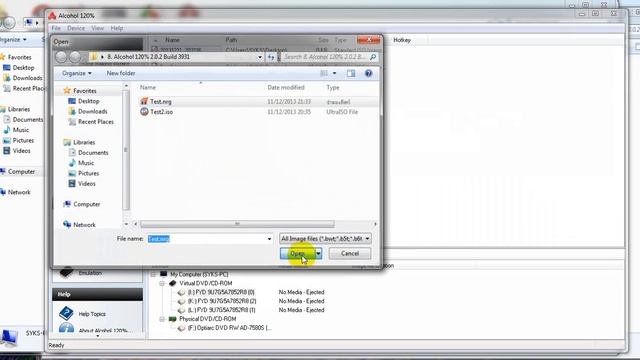The image size is (640, 360).
Task: Select Desktop in dialog navigation pane
Action: click(89, 101)
